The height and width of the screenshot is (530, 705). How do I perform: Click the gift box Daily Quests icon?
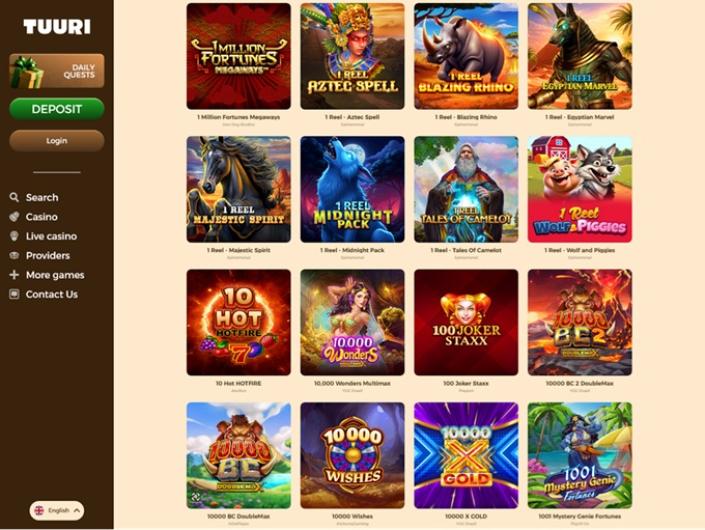pos(26,72)
